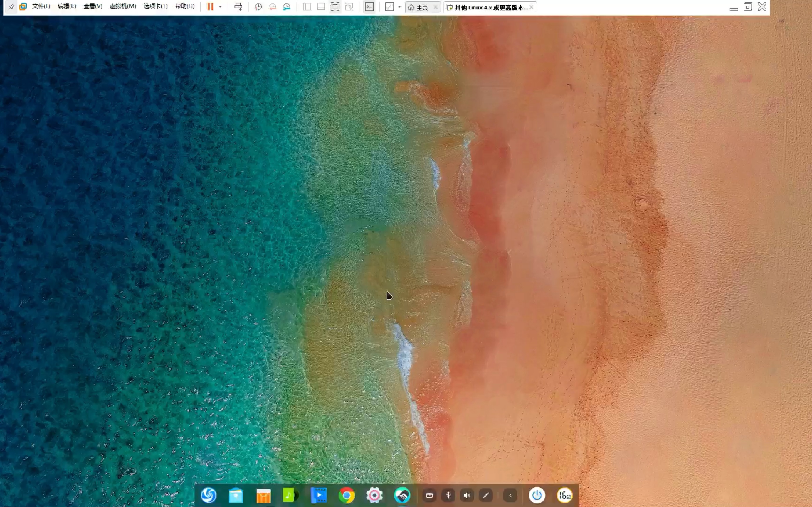Click the send Ctrl+Alt+Del icon

[238, 7]
